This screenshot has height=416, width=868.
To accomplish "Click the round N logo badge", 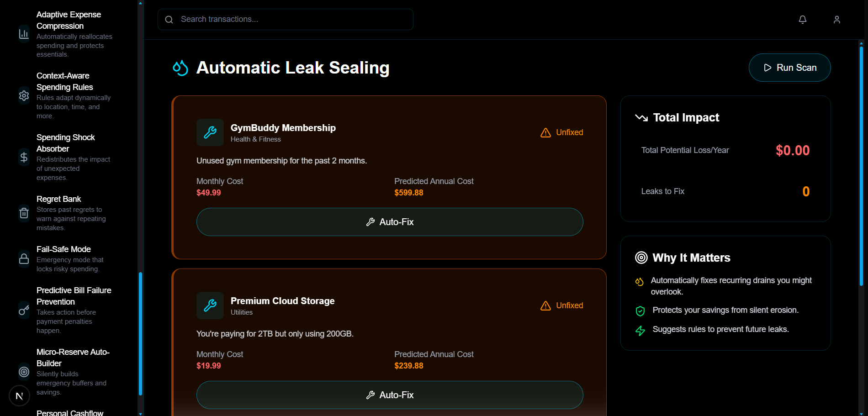I will pos(19,396).
